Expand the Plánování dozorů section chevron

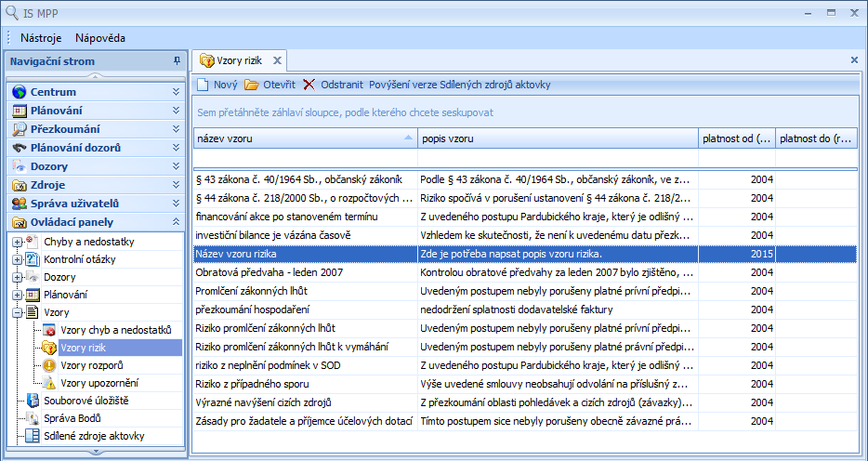(176, 148)
